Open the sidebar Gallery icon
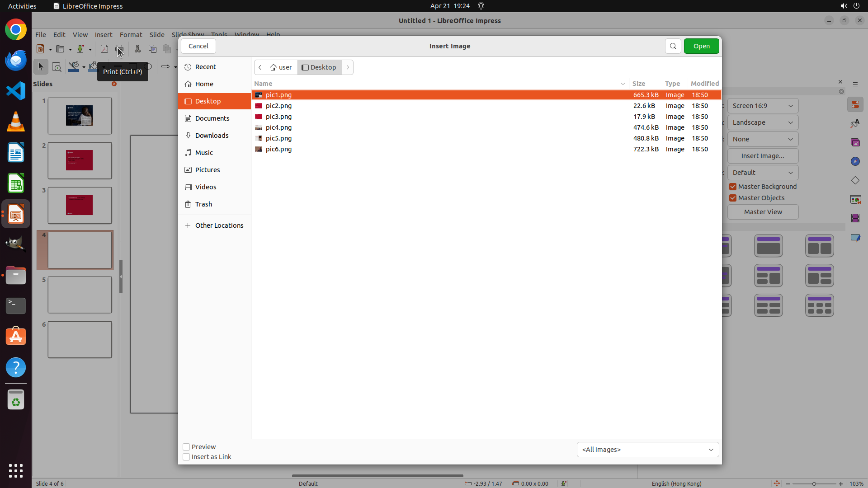This screenshot has width=868, height=488. coord(855,143)
